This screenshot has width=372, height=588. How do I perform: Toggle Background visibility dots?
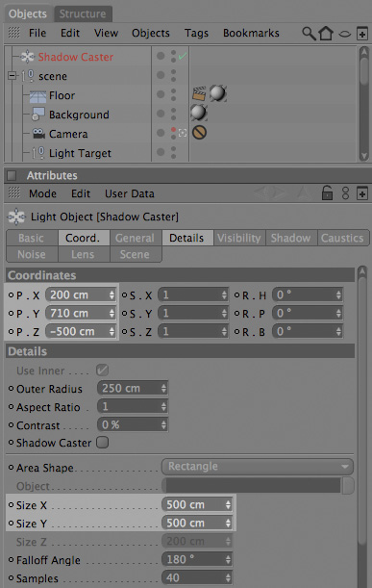click(173, 114)
